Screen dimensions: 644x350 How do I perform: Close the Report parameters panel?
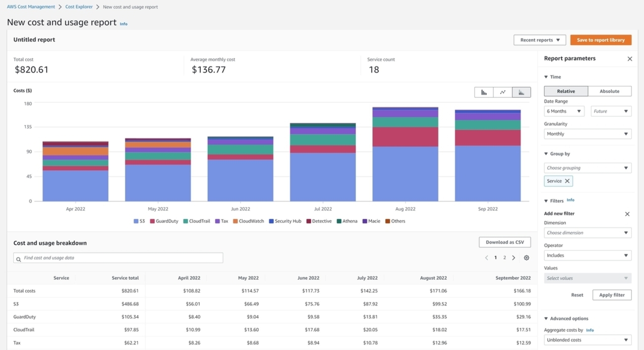click(x=630, y=59)
